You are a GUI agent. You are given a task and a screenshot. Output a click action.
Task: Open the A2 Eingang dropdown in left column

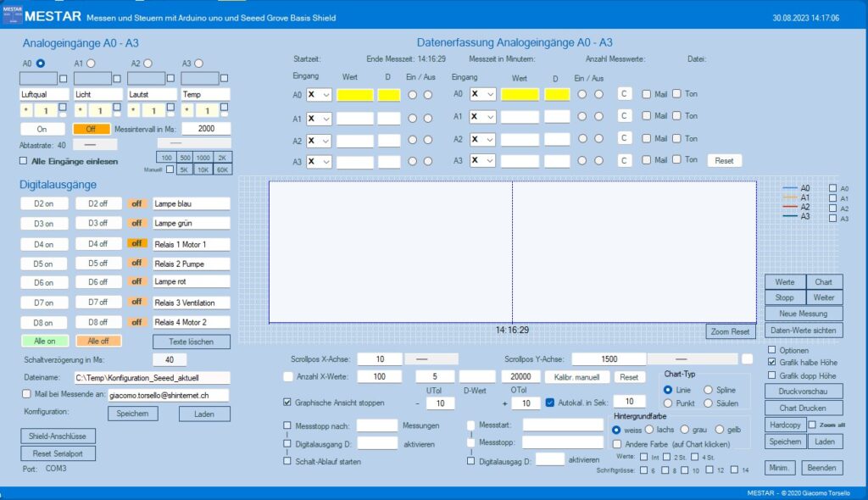pos(319,141)
